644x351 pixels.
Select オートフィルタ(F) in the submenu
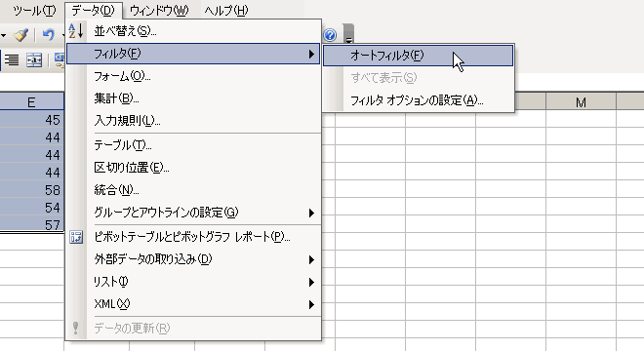tap(418, 55)
